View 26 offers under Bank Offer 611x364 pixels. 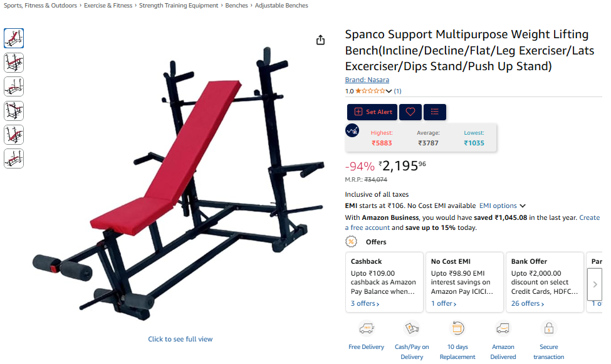[x=527, y=304]
